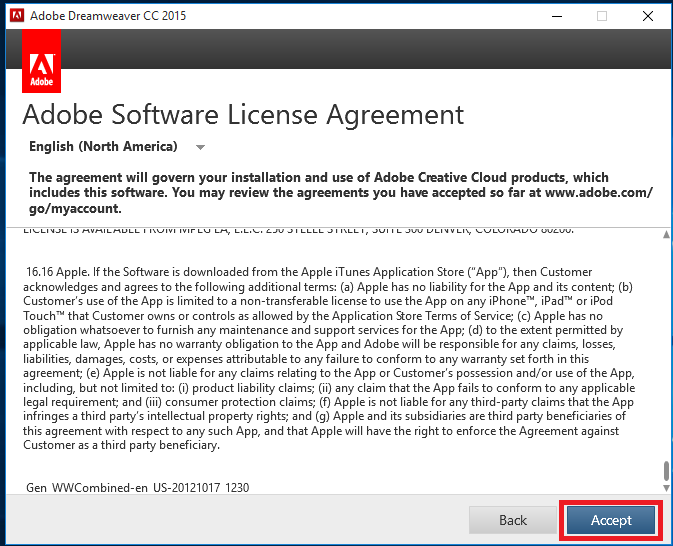Click the license text scrollbar thumb

(x=665, y=470)
